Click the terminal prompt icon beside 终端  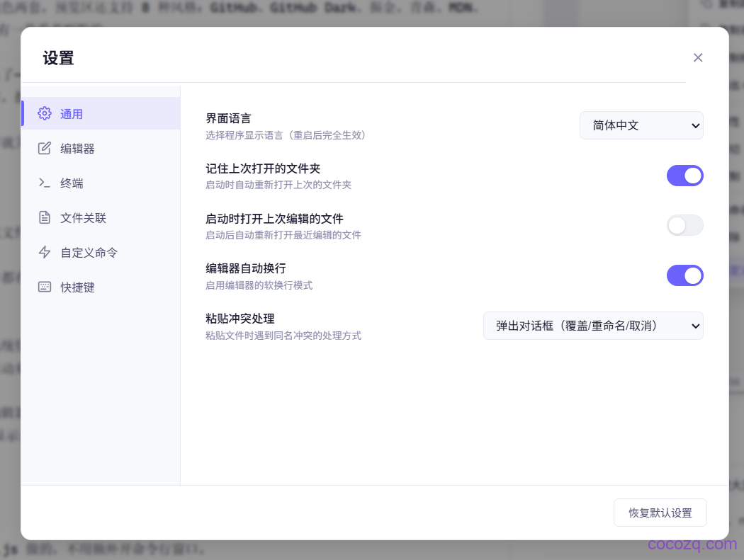point(45,183)
